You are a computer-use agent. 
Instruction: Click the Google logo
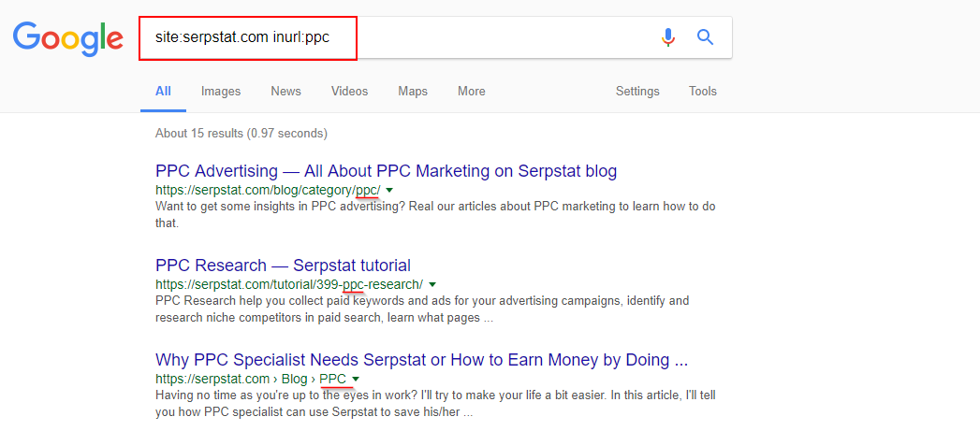[x=68, y=39]
